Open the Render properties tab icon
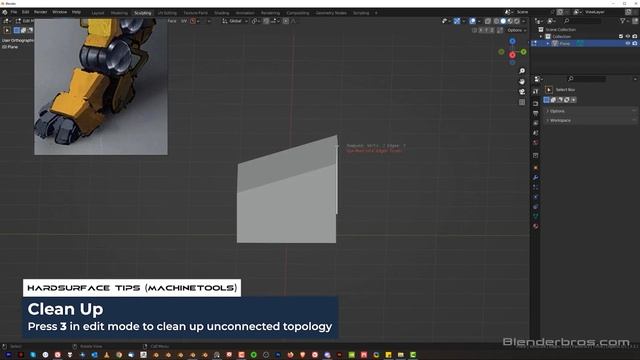640x360 pixels. click(536, 103)
